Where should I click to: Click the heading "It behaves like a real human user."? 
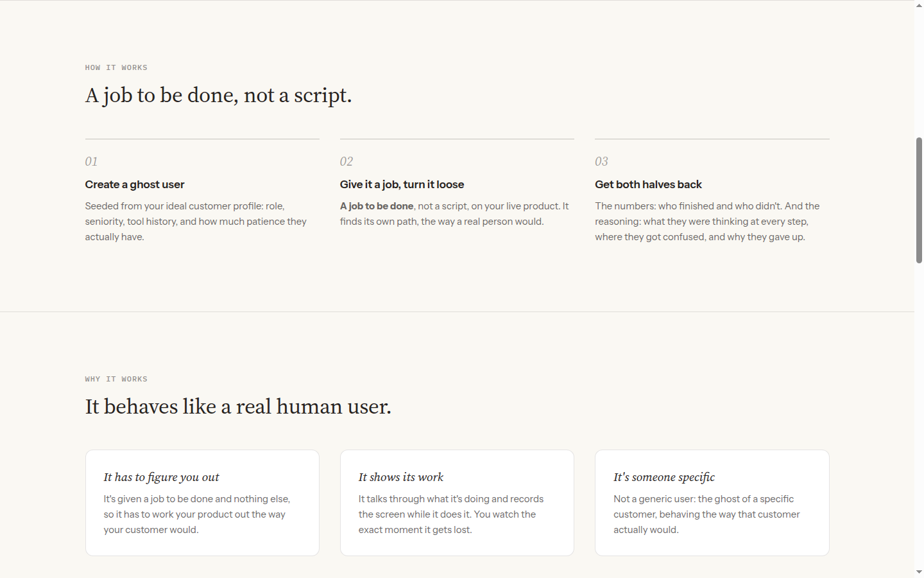click(x=238, y=407)
